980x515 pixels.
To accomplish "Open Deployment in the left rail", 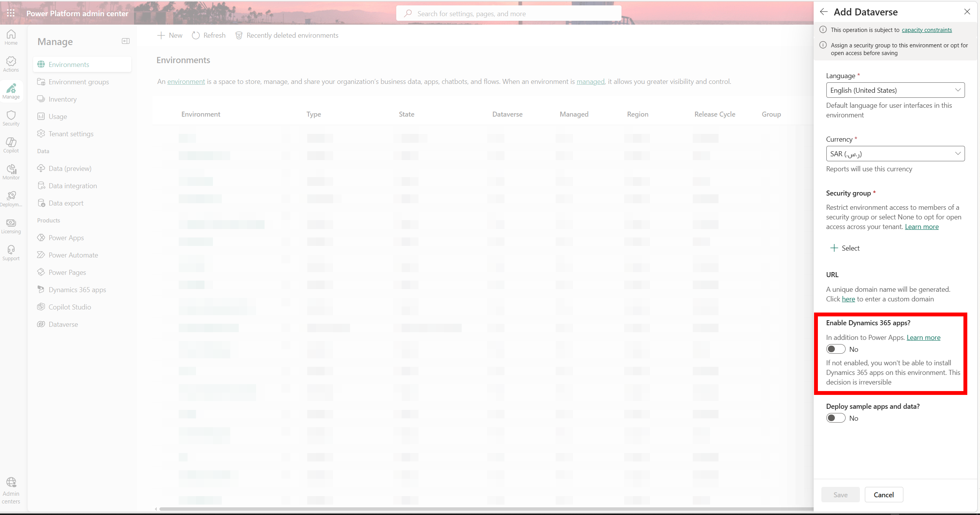I will pos(11,199).
